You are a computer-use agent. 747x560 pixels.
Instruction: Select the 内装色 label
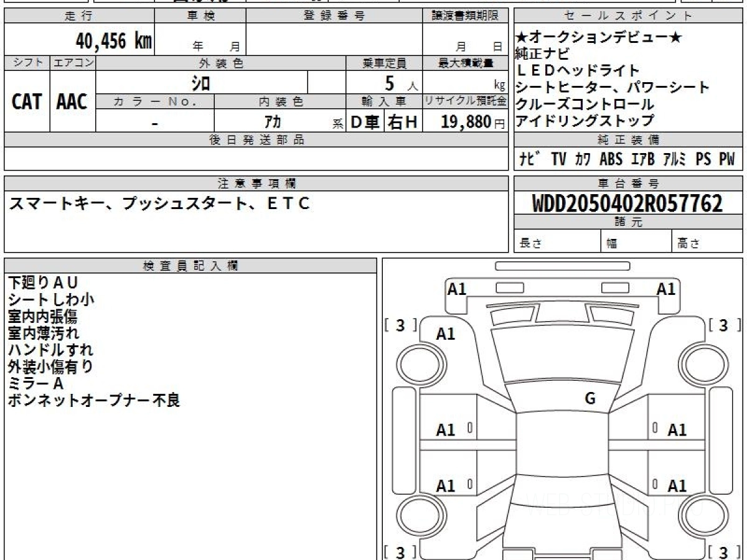(280, 101)
